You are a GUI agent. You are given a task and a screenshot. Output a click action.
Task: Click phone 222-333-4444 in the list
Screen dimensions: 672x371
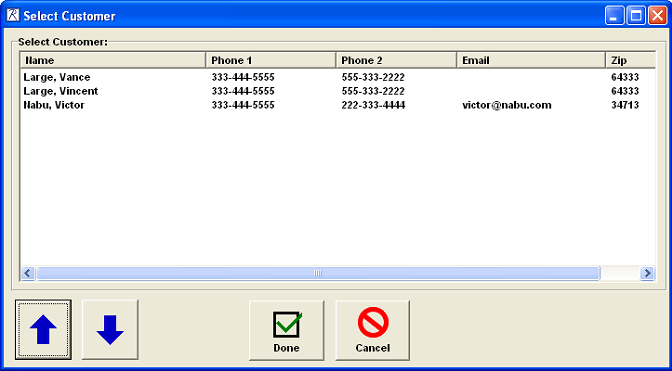[x=373, y=105]
